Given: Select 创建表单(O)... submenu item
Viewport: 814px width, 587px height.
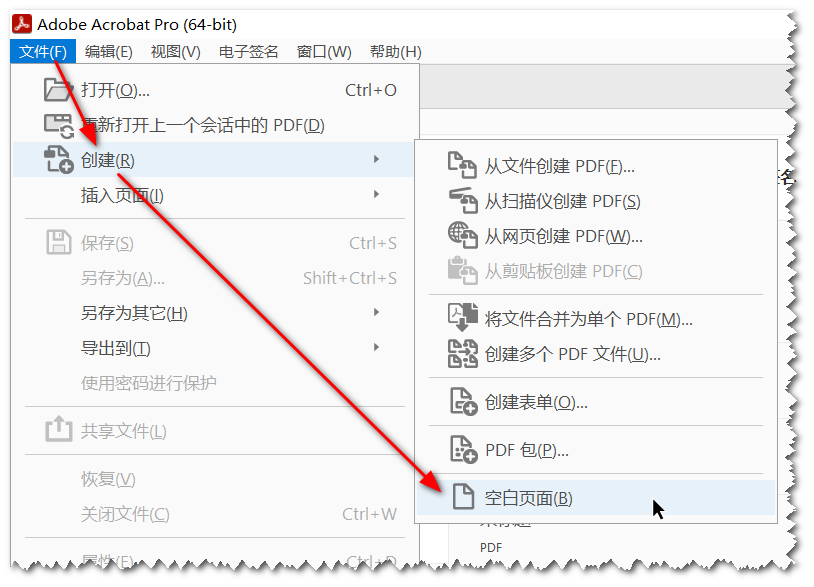Looking at the screenshot, I should (x=596, y=402).
